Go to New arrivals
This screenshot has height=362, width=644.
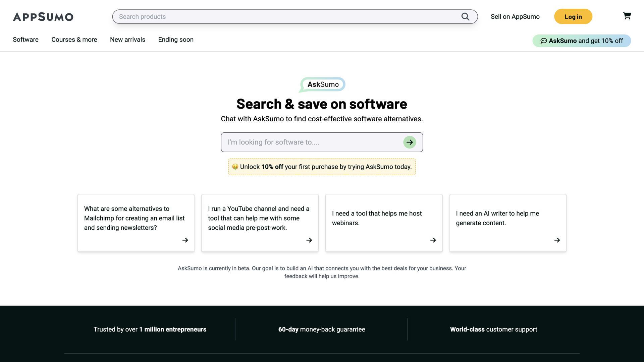point(127,40)
